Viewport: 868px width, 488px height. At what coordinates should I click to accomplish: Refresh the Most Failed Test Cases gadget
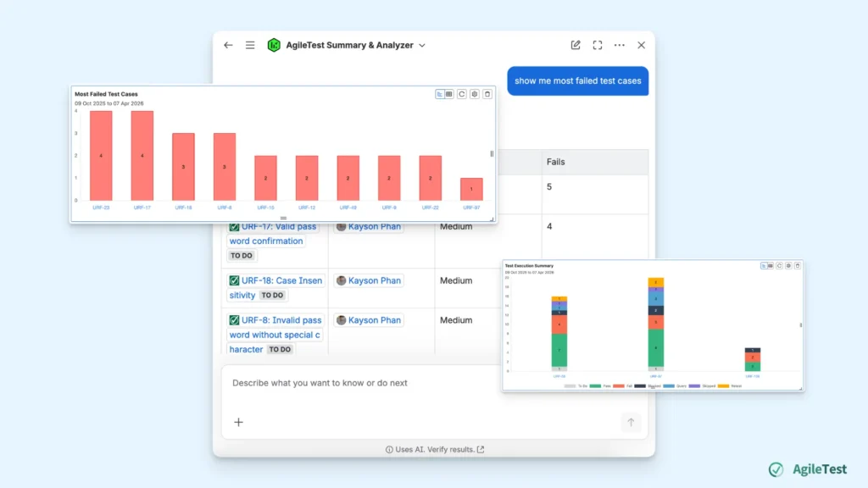point(462,94)
